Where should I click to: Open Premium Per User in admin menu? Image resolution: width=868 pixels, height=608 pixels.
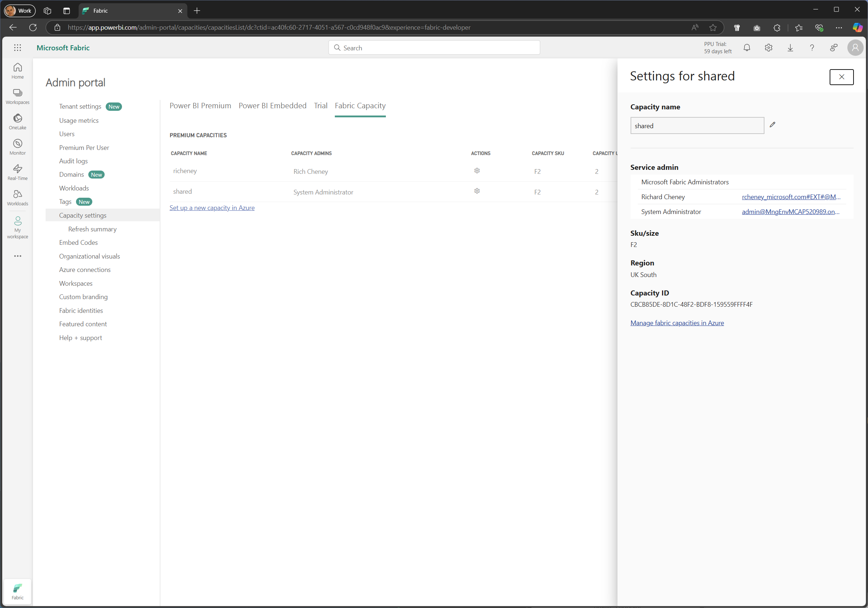[84, 147]
